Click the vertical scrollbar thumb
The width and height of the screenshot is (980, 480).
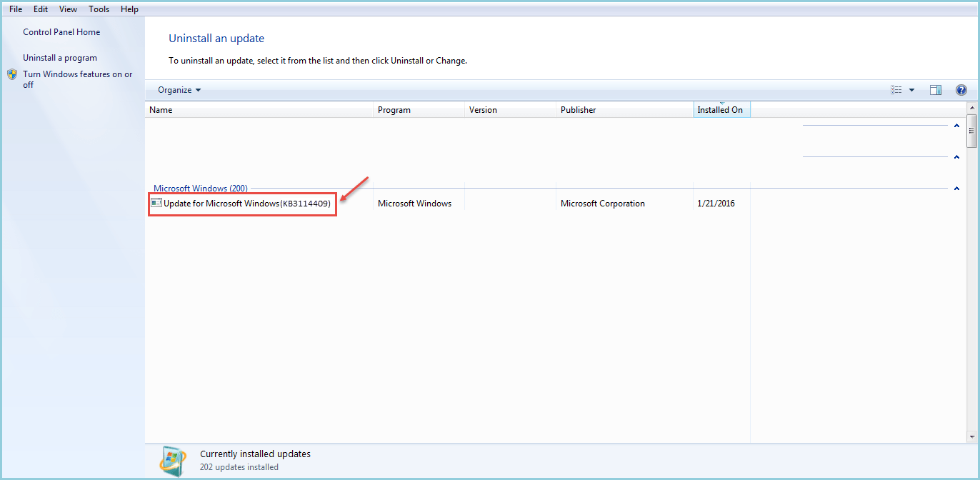coord(971,131)
